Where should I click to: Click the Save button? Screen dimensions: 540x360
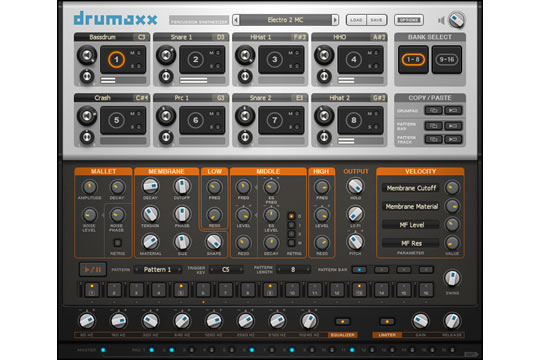[x=376, y=20]
